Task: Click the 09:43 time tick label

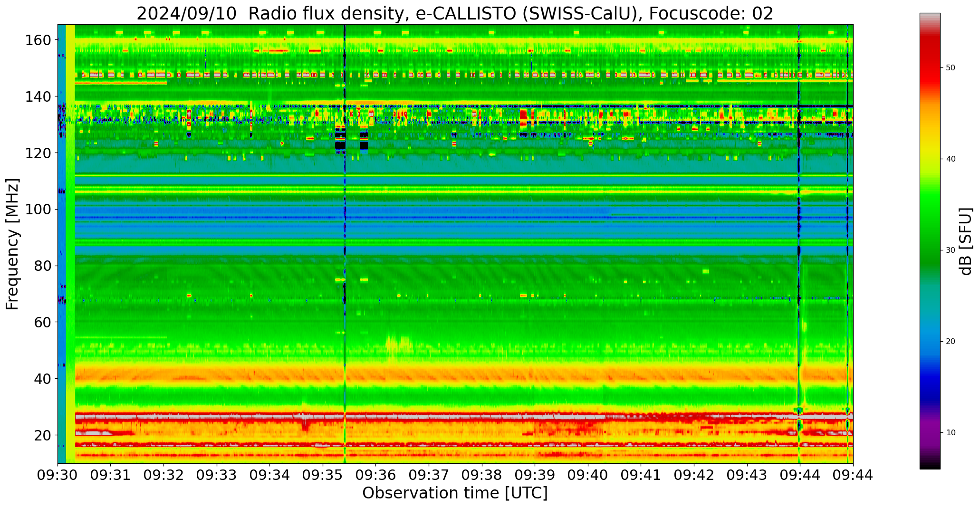Action: (747, 475)
